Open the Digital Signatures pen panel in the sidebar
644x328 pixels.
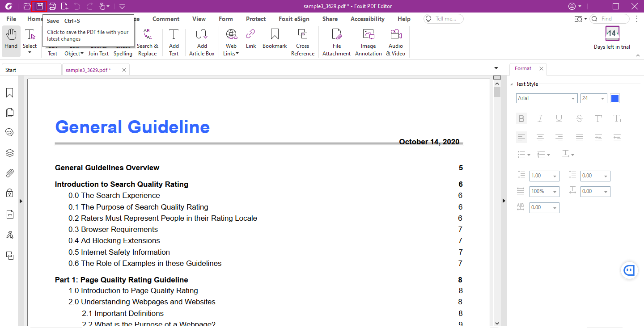[x=9, y=235]
